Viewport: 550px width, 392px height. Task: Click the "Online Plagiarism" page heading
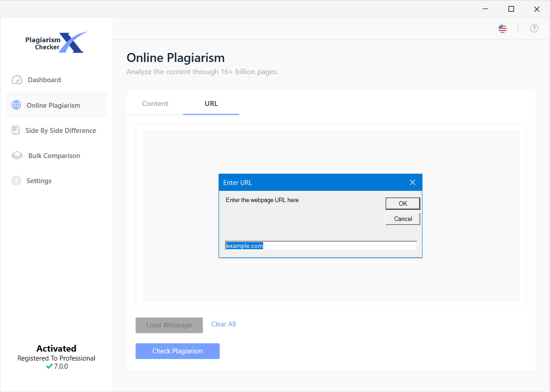[176, 58]
